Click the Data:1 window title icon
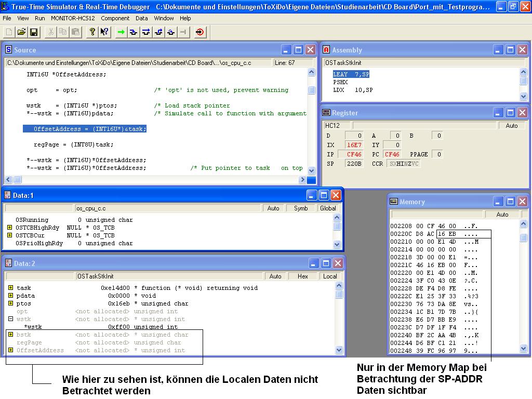The width and height of the screenshot is (532, 399). pyautogui.click(x=8, y=195)
